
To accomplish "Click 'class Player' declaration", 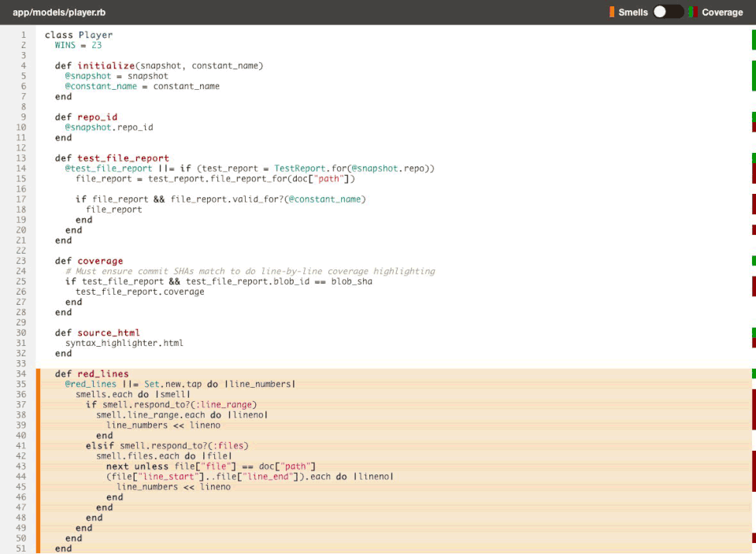I will pyautogui.click(x=79, y=35).
